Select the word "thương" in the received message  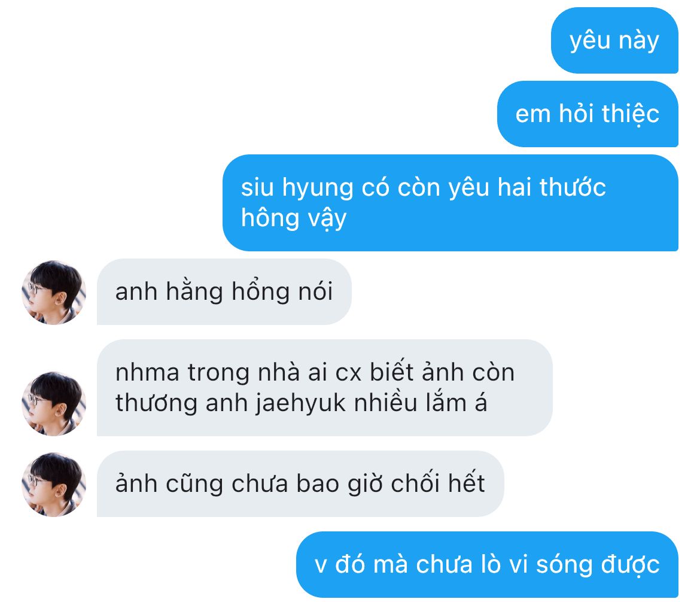pyautogui.click(x=156, y=404)
